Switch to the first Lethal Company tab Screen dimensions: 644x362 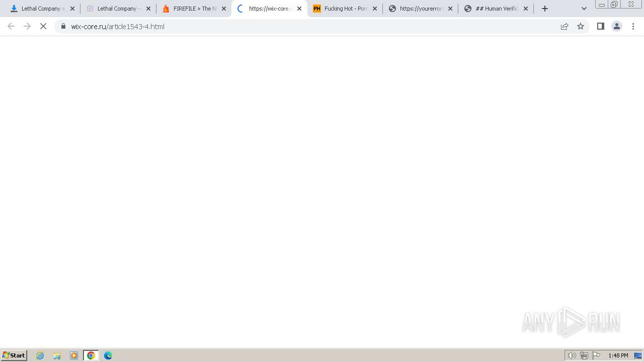tap(42, 9)
